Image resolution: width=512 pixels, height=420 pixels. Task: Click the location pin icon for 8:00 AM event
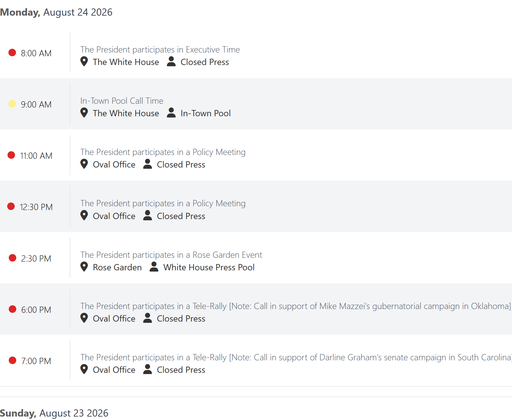(x=84, y=61)
